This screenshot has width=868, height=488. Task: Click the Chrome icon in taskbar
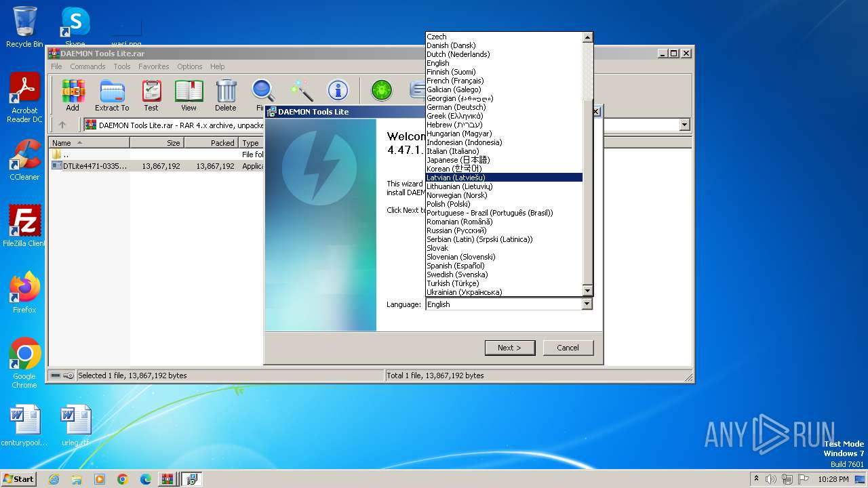pos(123,479)
